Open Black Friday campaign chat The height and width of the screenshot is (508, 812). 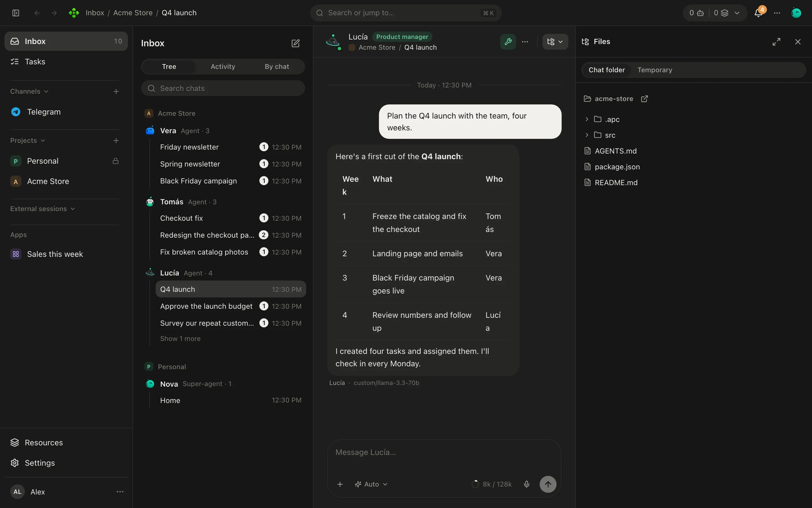[x=231, y=181]
